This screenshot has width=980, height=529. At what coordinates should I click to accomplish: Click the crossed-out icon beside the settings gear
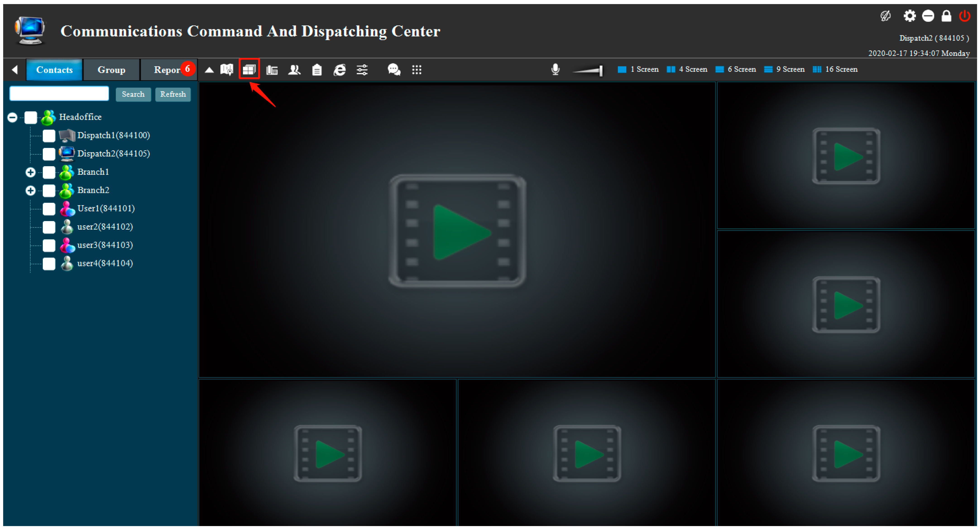pos(885,16)
